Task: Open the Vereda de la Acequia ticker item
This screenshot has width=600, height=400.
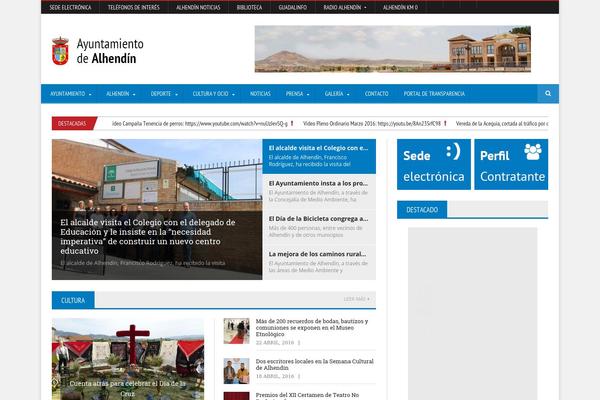Action: pos(502,124)
